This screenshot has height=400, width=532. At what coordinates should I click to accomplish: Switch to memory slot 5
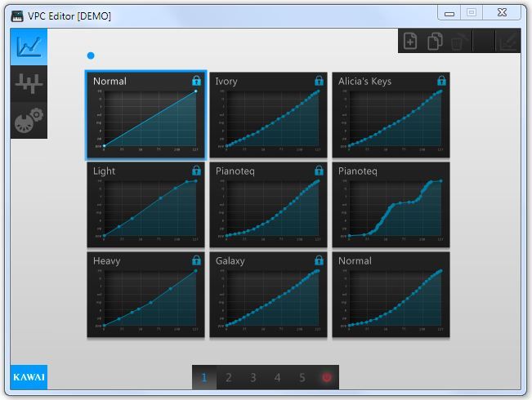point(302,377)
